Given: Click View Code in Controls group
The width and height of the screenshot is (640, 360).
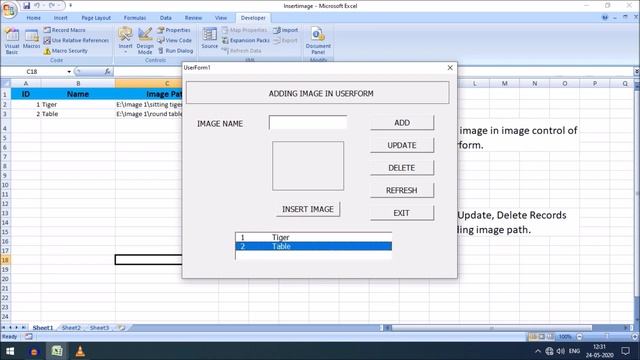Looking at the screenshot, I should [174, 40].
